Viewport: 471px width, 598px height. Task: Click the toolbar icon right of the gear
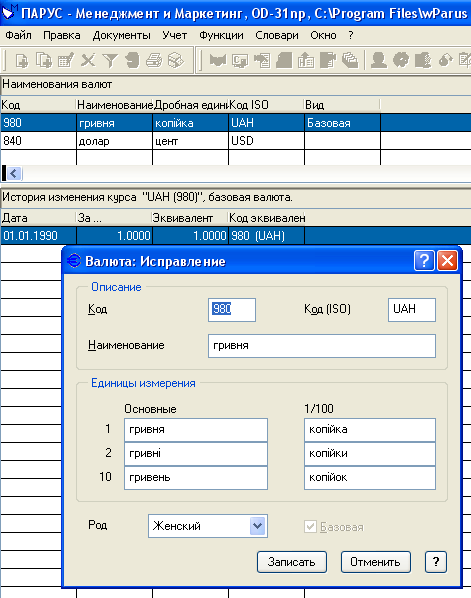pyautogui.click(x=423, y=61)
